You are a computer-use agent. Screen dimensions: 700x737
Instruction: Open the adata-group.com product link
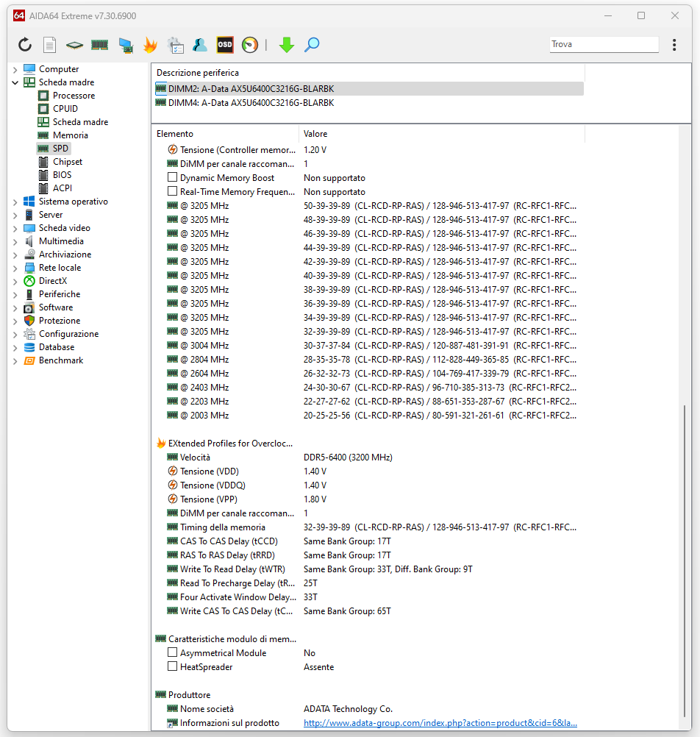(x=440, y=723)
